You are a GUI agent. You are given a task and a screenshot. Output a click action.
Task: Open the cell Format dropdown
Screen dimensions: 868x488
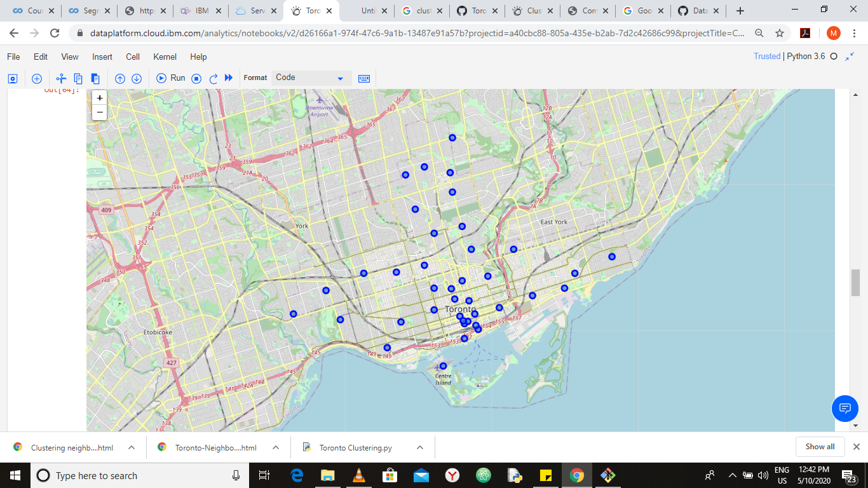(x=311, y=78)
